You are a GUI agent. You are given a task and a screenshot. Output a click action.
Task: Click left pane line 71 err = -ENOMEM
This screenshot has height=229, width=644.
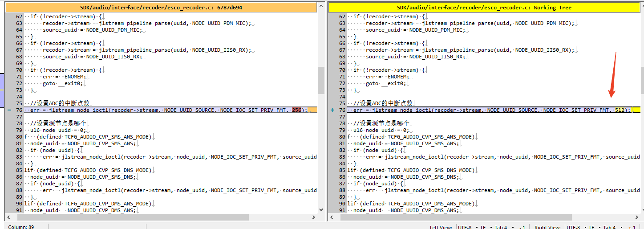64,77
